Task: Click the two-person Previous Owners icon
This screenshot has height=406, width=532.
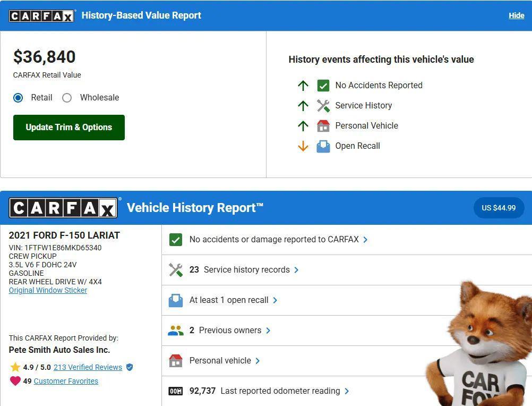Action: (176, 330)
